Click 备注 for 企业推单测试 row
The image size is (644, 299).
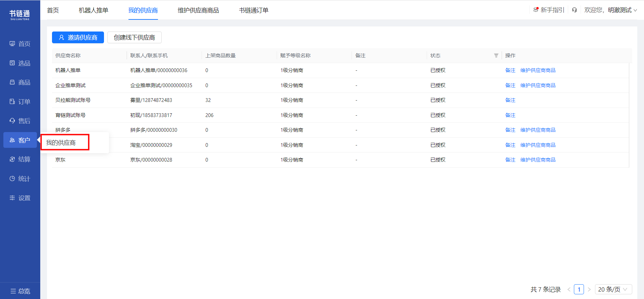click(x=510, y=85)
